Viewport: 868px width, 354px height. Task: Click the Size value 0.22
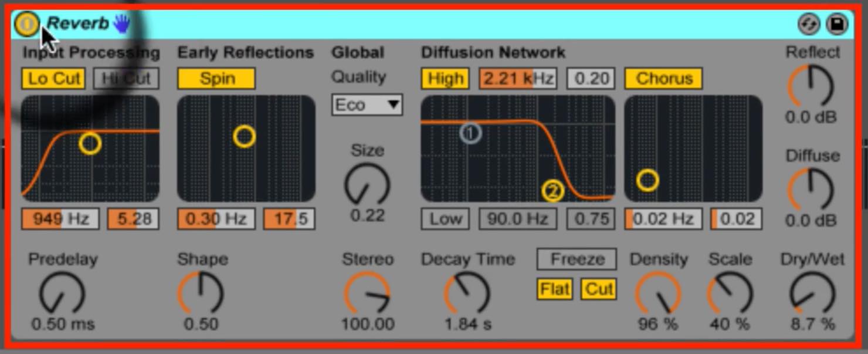(x=367, y=215)
